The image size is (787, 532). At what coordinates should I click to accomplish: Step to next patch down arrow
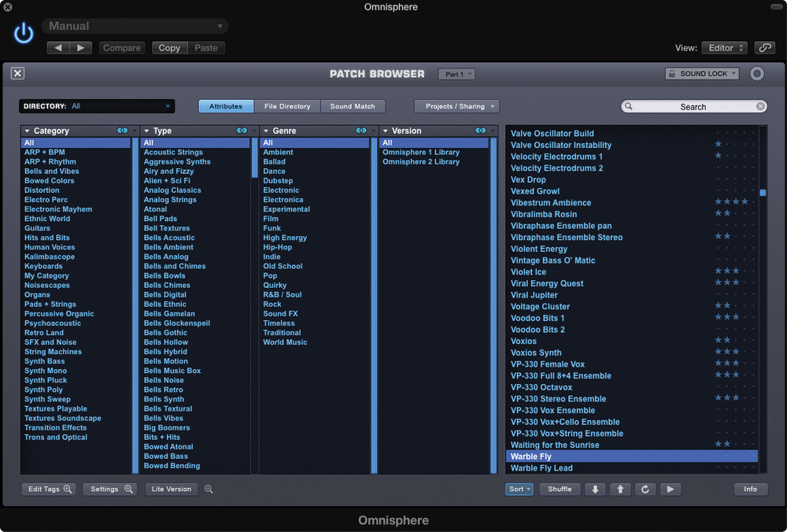pyautogui.click(x=595, y=489)
